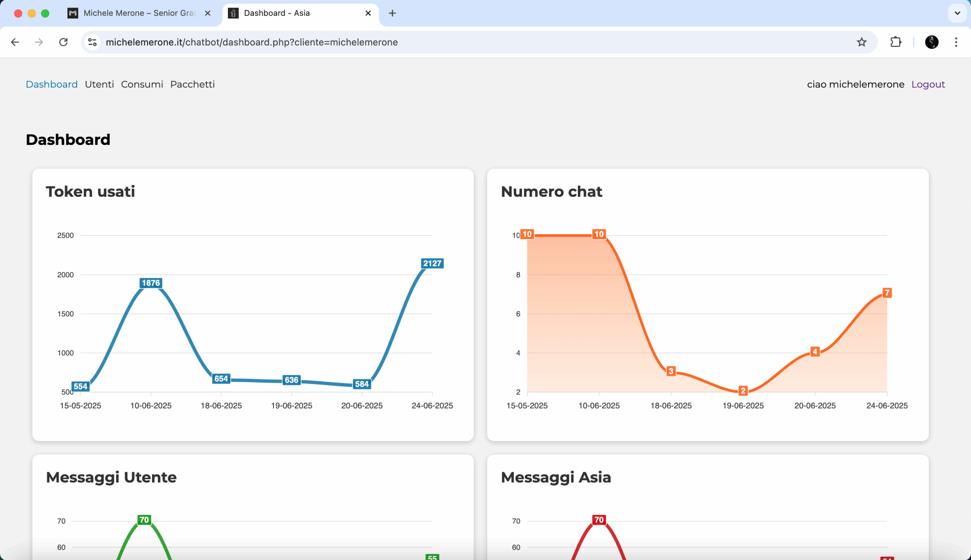Click the 2500 axis label in Token usati
The image size is (971, 560).
point(65,235)
